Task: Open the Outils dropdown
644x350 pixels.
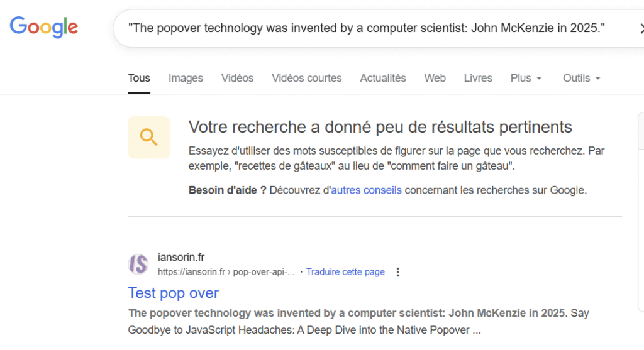Action: tap(582, 78)
